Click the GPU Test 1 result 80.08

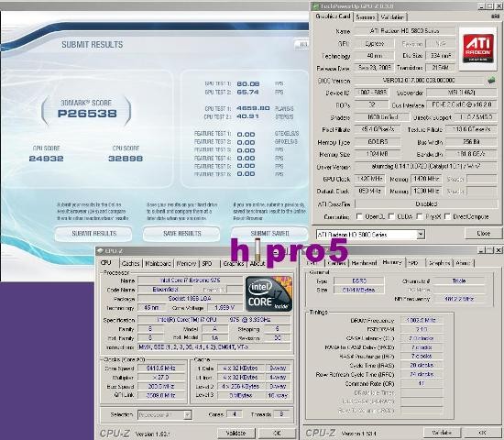[247, 84]
